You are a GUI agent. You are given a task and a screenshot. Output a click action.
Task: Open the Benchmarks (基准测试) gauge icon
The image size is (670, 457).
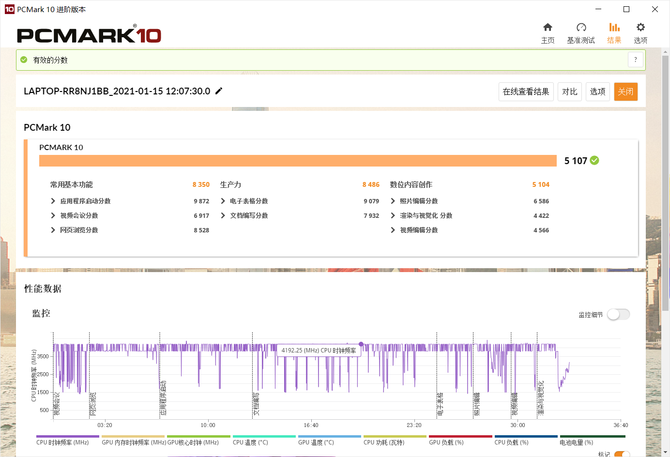tap(581, 27)
